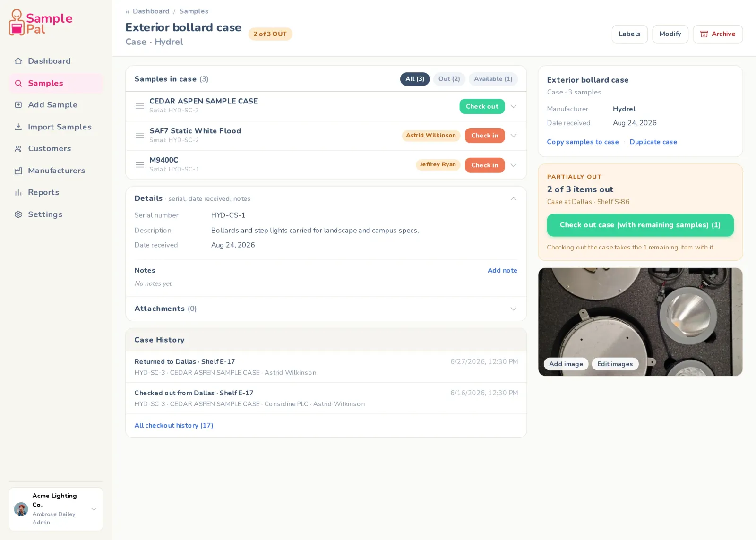
Task: Click the Modify button
Action: pyautogui.click(x=670, y=34)
